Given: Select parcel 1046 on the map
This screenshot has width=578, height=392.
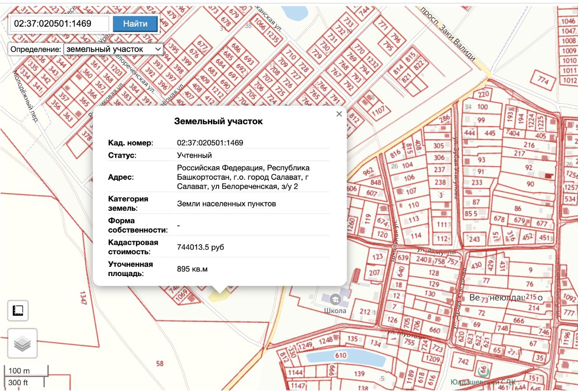Looking at the screenshot, I should [x=569, y=21].
